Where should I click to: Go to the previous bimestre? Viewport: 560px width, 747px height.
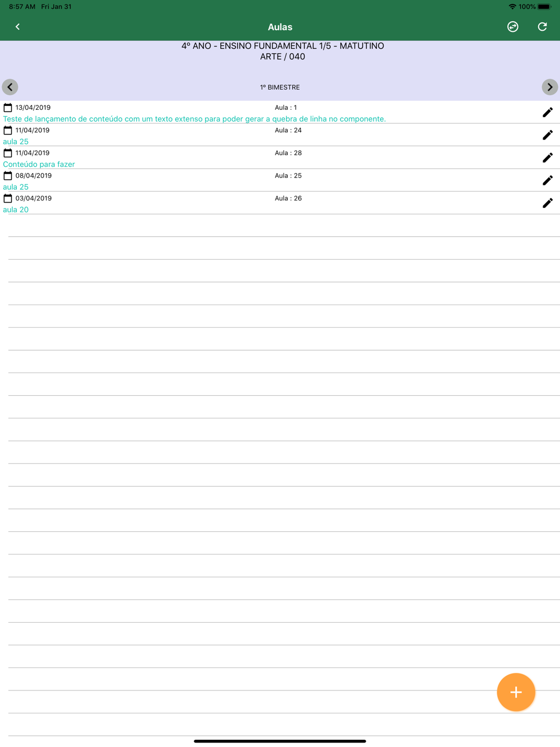coord(10,87)
